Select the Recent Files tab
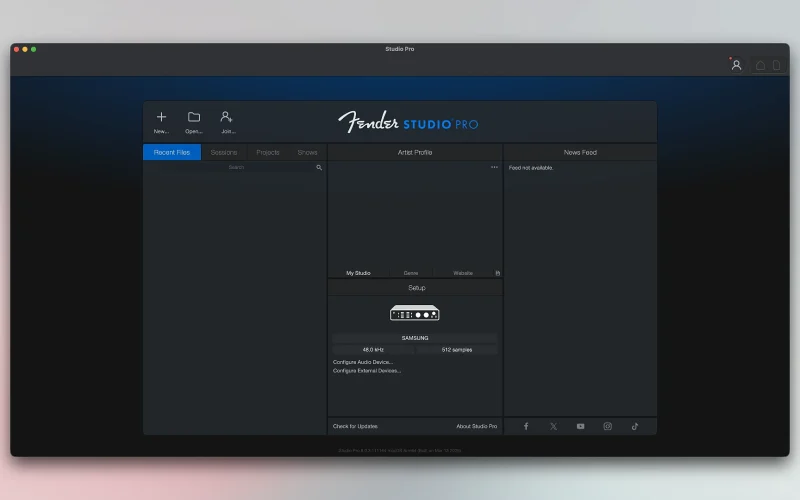The height and width of the screenshot is (500, 800). tap(172, 152)
